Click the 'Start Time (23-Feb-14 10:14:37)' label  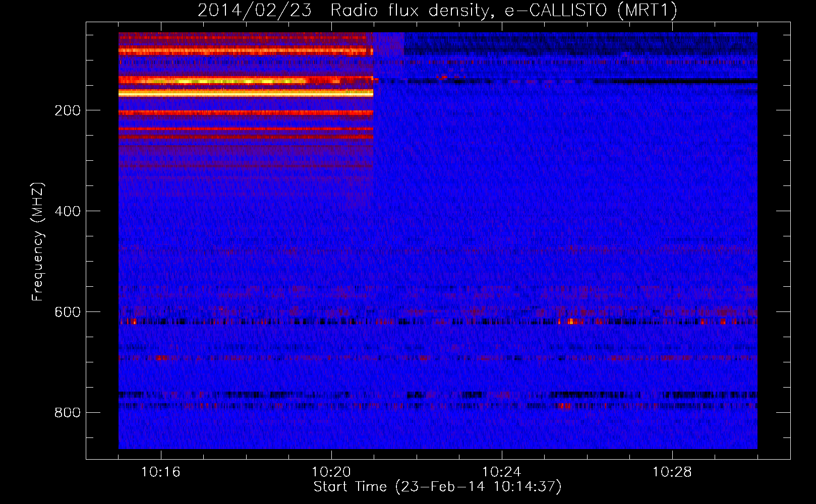[437, 487]
